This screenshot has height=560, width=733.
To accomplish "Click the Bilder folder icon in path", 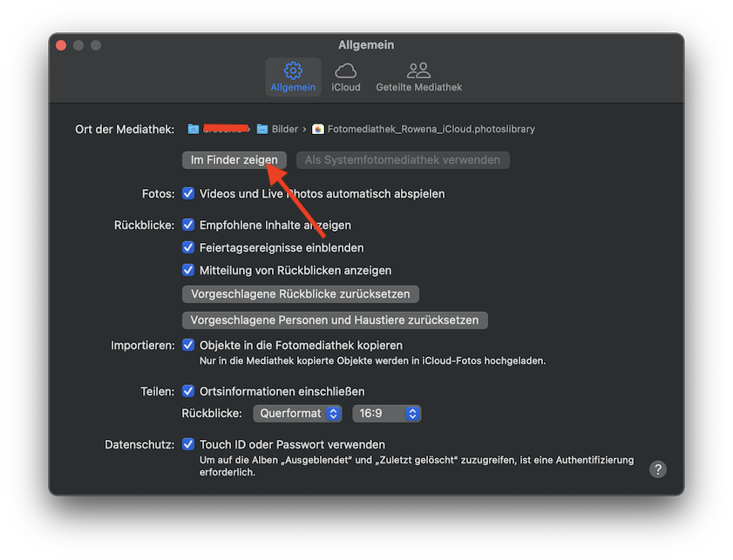I will click(261, 129).
